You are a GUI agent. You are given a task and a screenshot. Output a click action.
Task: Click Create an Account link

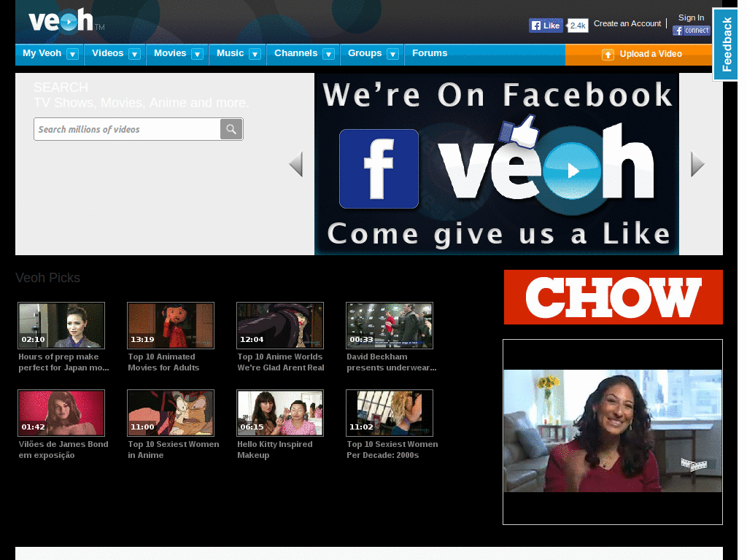[x=627, y=24]
